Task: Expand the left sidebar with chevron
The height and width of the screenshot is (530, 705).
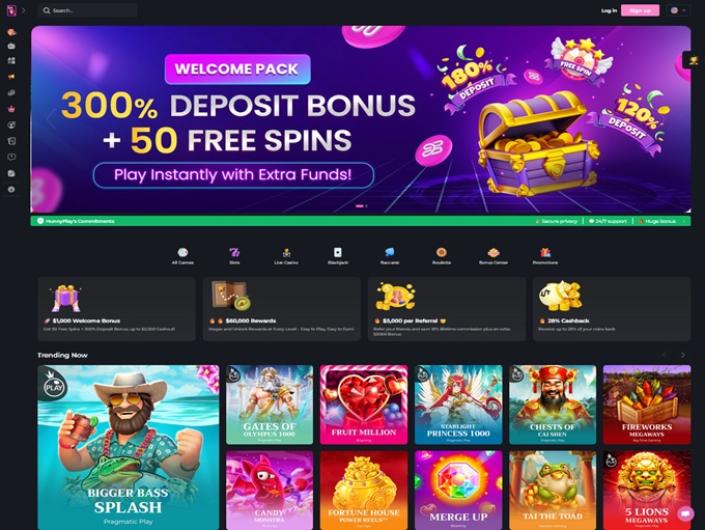Action: [24, 10]
